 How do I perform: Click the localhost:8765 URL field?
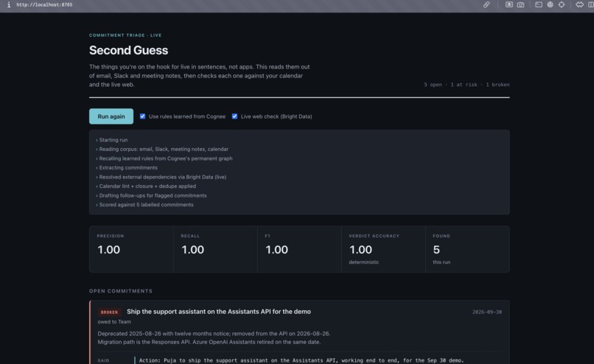pyautogui.click(x=44, y=4)
